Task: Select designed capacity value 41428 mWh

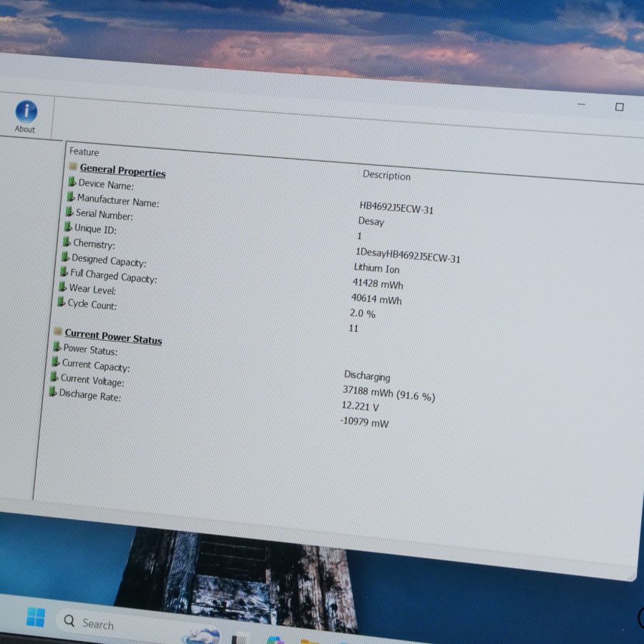Action: tap(378, 284)
